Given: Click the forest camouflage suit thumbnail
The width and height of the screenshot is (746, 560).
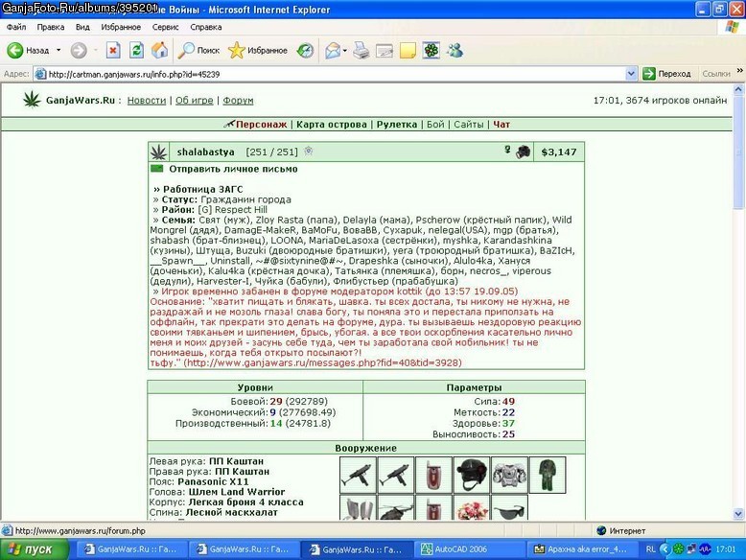Looking at the screenshot, I should [548, 475].
